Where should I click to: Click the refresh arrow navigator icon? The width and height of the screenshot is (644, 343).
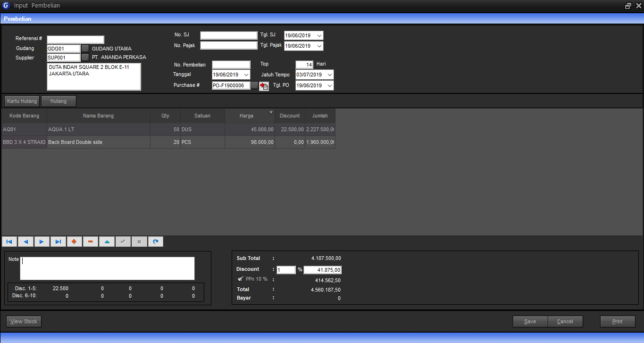tap(155, 242)
